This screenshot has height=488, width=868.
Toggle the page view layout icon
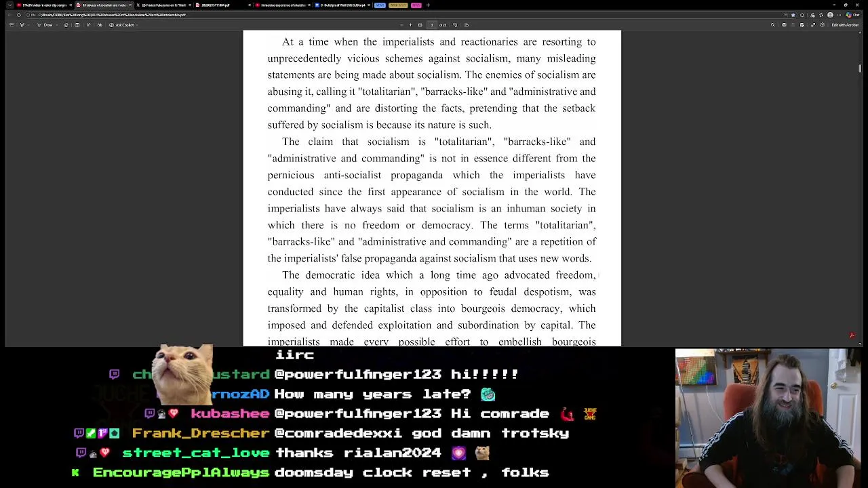pos(77,25)
